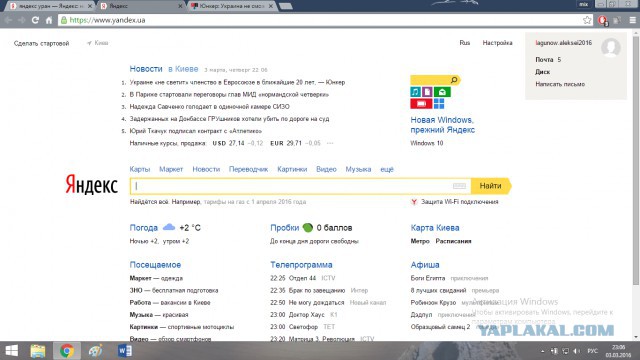Viewport: 640px width, 360px height.
Task: Open Настройка settings menu
Action: tap(497, 43)
